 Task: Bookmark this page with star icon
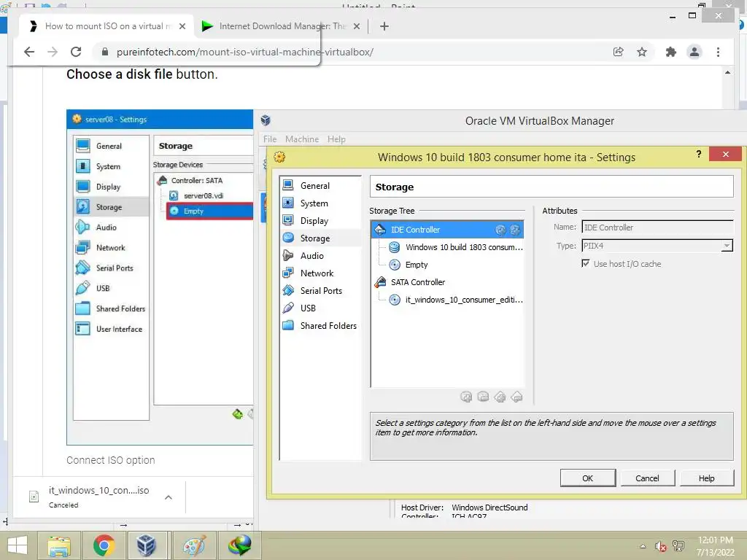tap(642, 52)
